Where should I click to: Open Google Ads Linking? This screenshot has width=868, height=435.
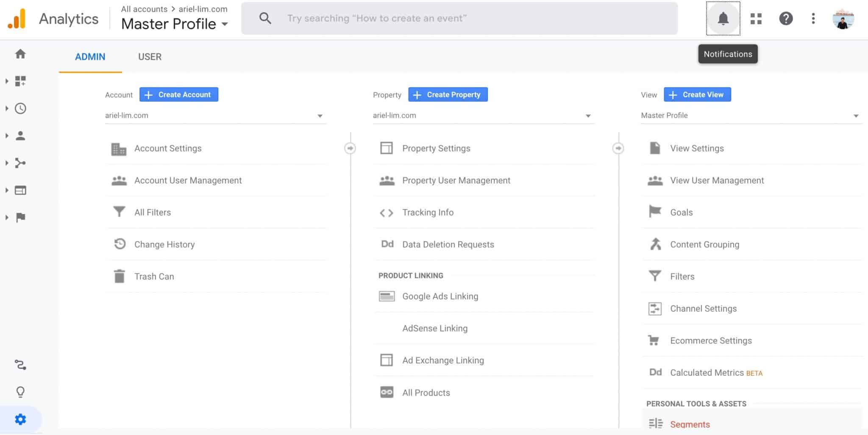pos(484,296)
